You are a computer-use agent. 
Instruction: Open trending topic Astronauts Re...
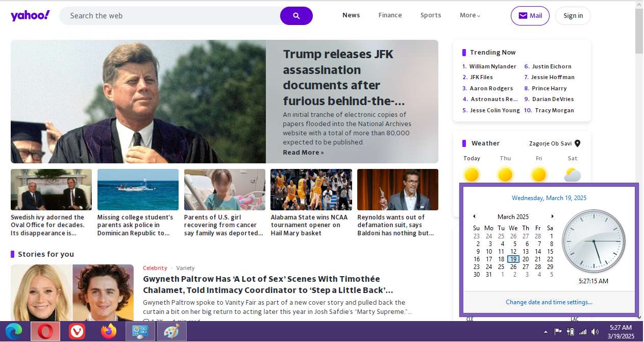494,99
